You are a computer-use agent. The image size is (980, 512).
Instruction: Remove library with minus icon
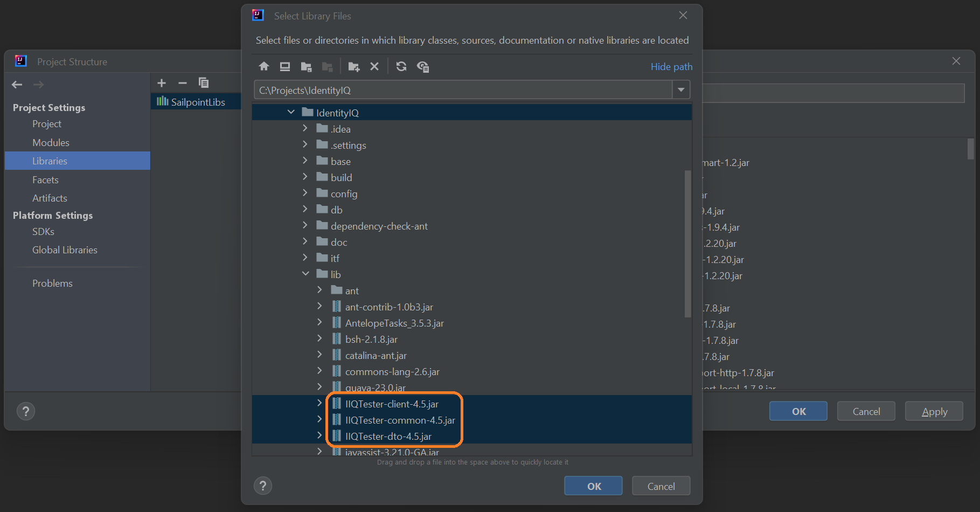click(x=183, y=83)
